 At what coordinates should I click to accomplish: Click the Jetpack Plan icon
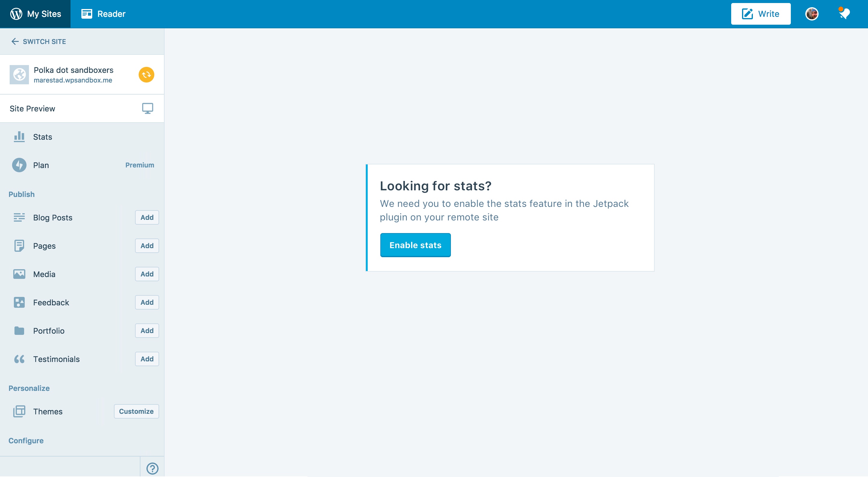pos(19,165)
